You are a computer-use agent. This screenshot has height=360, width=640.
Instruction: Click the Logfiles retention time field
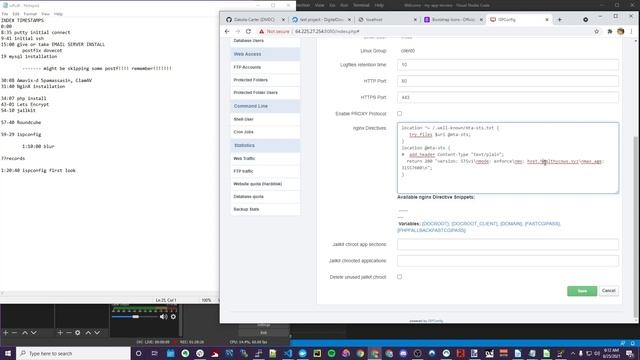[x=508, y=65]
